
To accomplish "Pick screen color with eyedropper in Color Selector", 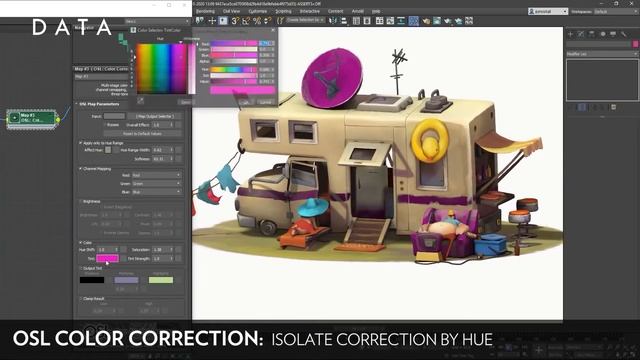I will [140, 100].
